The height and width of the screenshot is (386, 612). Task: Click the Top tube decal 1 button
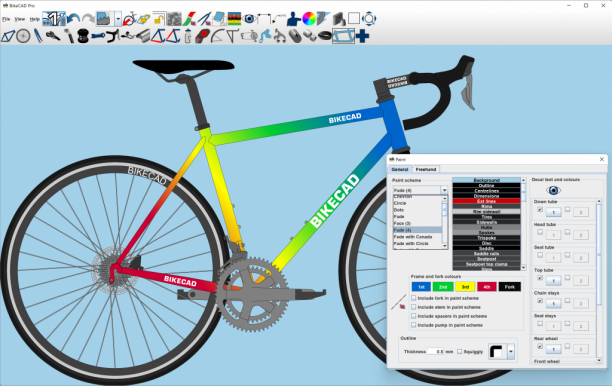pos(553,281)
